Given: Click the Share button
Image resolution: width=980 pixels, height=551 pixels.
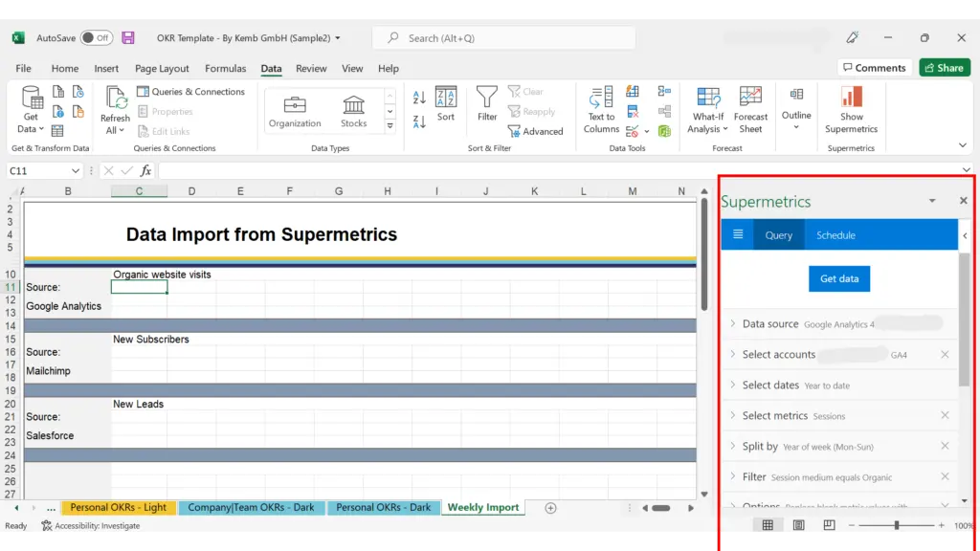Looking at the screenshot, I should pyautogui.click(x=945, y=68).
